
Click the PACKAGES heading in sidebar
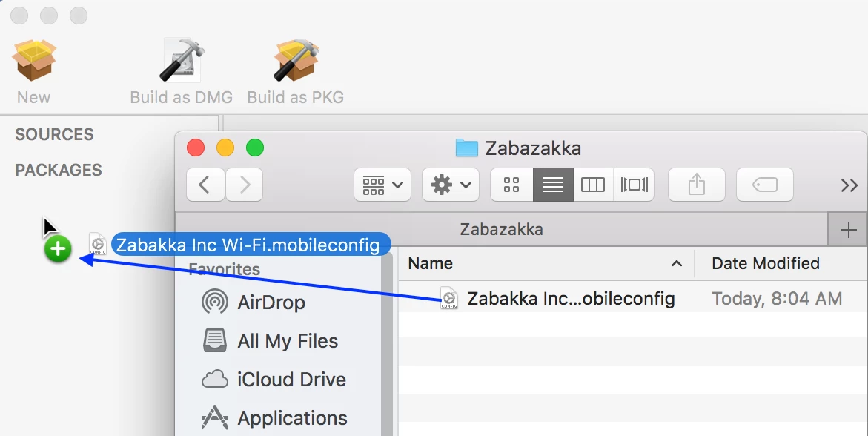pos(59,170)
